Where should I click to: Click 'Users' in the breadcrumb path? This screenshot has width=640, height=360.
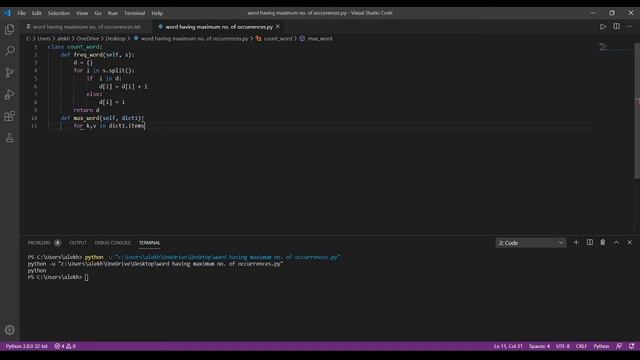pos(44,38)
